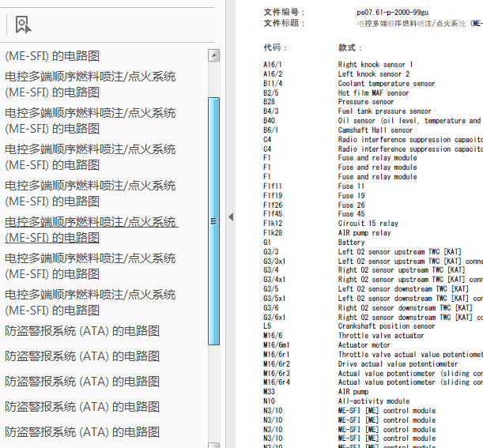Open the underlined 电控多端顺序燃料喷注/点火系统 bookmark
This screenshot has height=448, width=483.
(92, 230)
